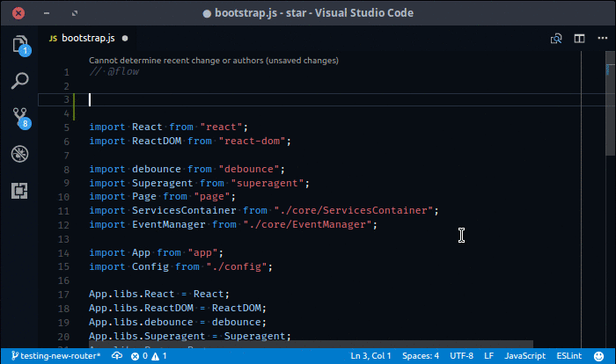Click App.libs.ReactDOM on line 18

141,308
